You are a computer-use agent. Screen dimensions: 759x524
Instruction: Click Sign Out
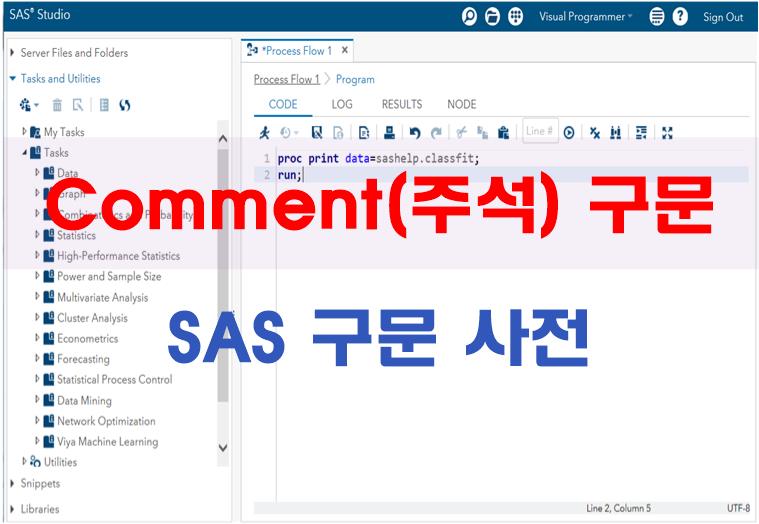[x=723, y=17]
